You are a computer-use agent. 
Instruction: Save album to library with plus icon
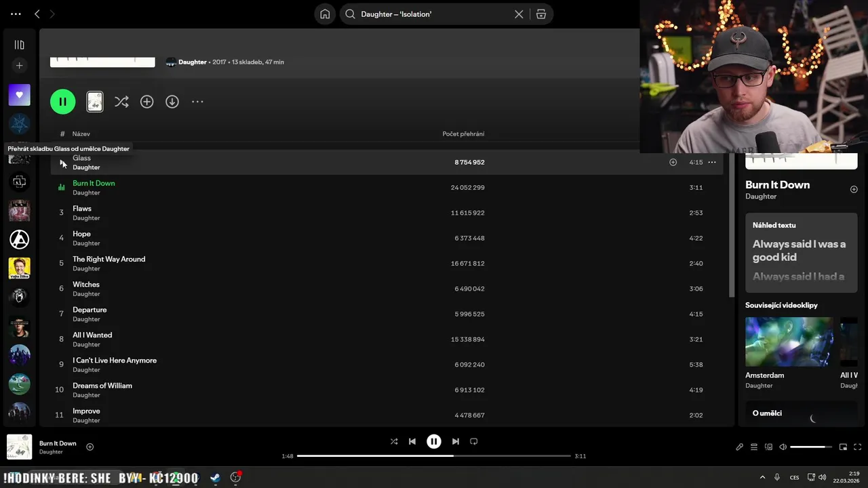(146, 102)
